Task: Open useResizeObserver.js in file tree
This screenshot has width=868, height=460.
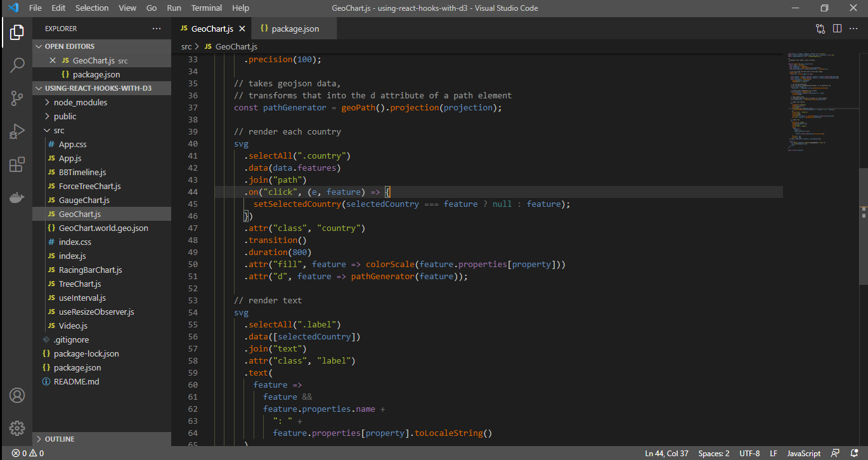Action: (x=101, y=312)
